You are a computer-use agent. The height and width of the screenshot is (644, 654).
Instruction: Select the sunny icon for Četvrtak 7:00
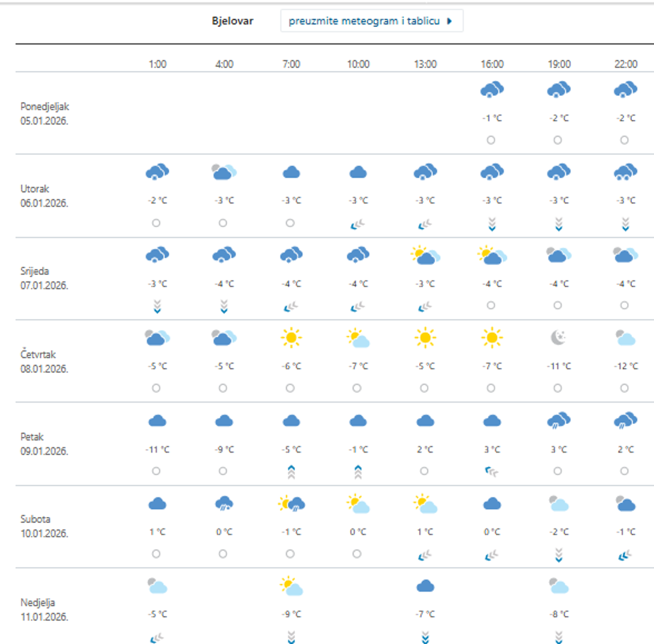[x=290, y=338]
